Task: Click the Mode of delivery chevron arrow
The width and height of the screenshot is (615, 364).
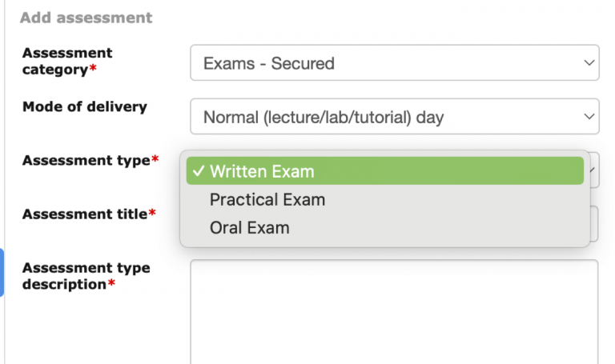Action: tap(589, 117)
